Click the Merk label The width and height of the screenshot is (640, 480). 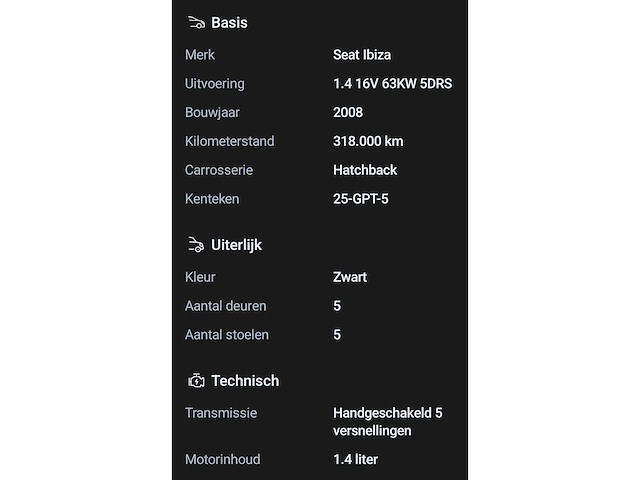tap(200, 55)
